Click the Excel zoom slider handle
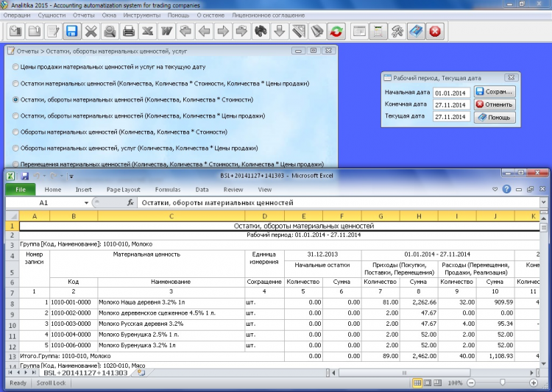Image resolution: width=552 pixels, height=392 pixels. [x=503, y=383]
